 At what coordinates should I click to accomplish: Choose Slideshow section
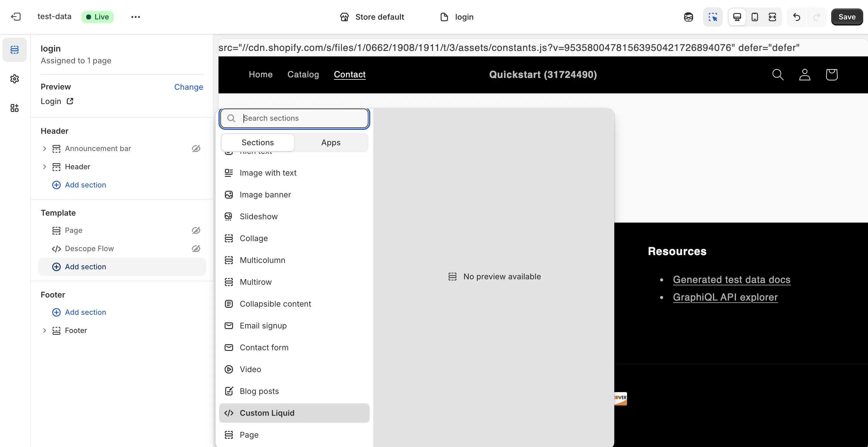click(x=294, y=217)
